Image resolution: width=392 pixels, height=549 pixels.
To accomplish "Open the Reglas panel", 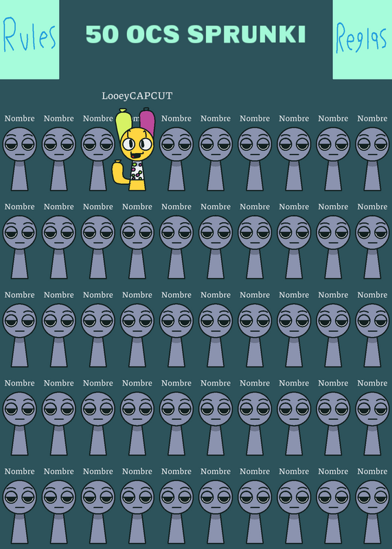I will (362, 39).
